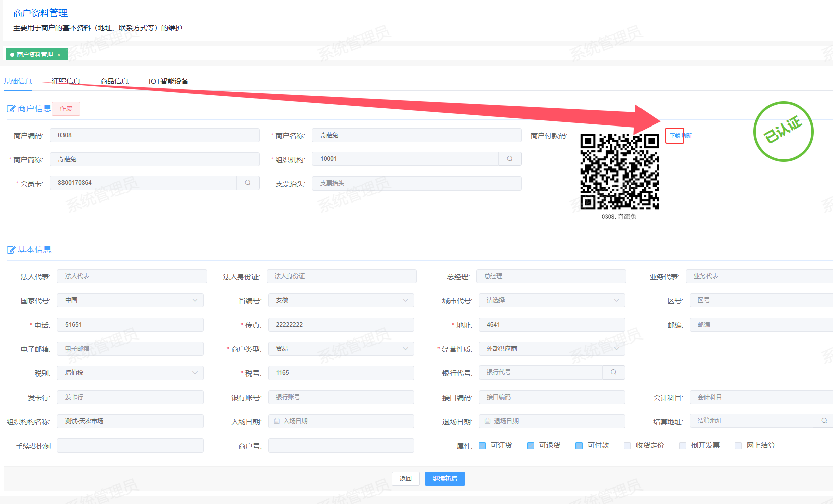Screen dimensions: 833x504
Task: Click the 接口编码 input field
Action: (552, 397)
